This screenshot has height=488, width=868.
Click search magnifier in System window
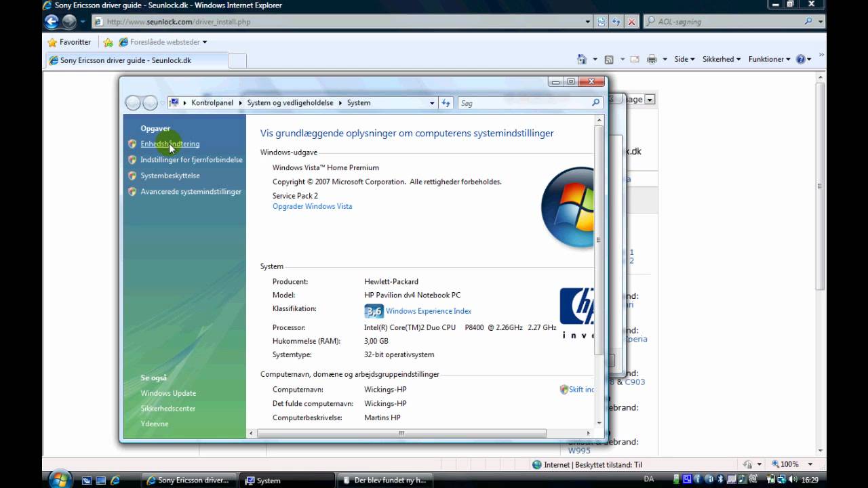[x=595, y=103]
